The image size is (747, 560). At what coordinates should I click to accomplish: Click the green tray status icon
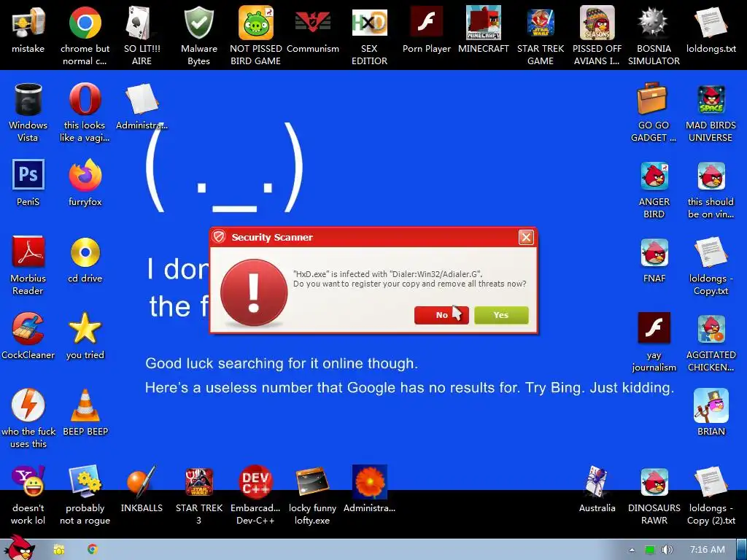[x=649, y=550]
